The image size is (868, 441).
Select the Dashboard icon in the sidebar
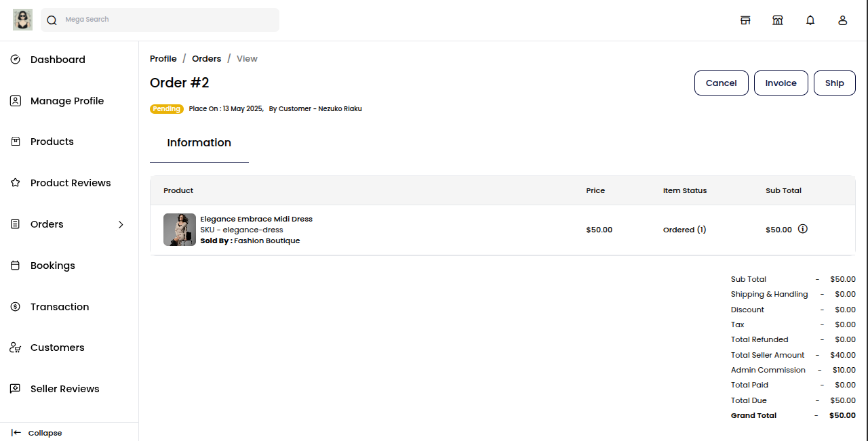pos(15,60)
